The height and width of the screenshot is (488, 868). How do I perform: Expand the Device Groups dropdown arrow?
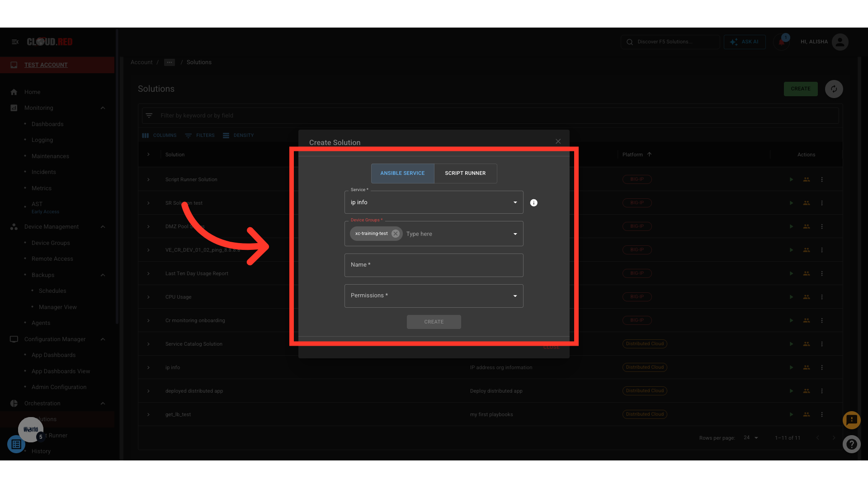515,234
